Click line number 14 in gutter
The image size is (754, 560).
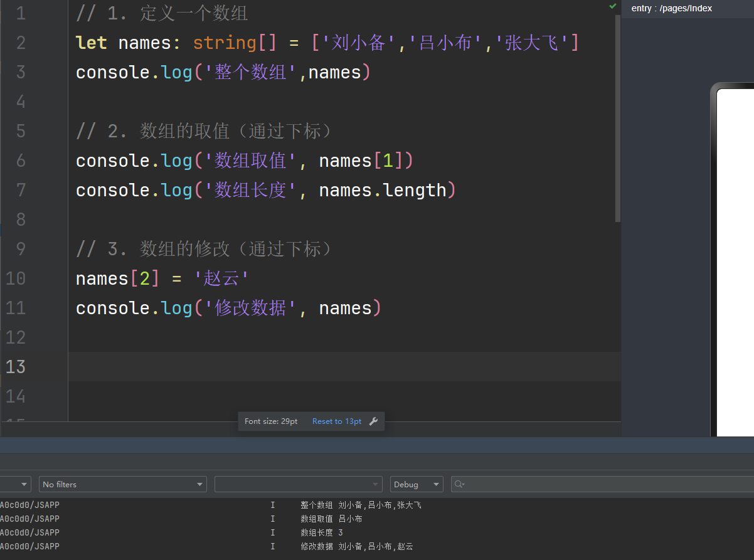pos(16,396)
